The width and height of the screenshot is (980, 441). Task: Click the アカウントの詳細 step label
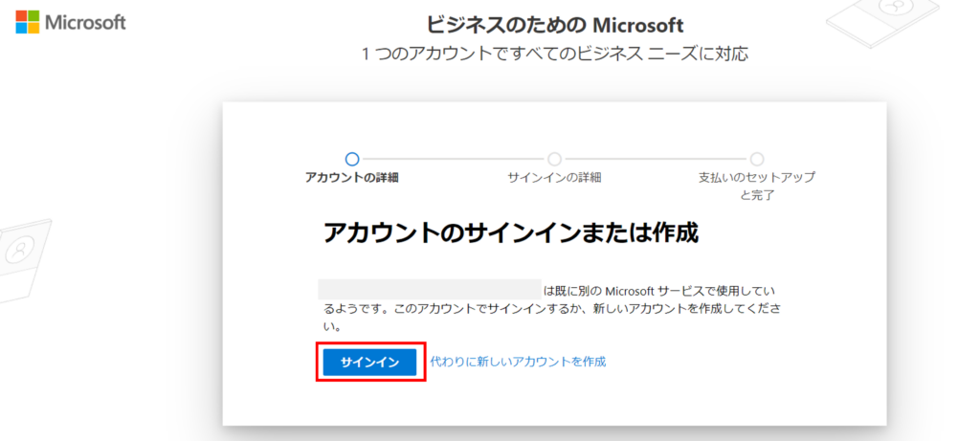coord(352,177)
